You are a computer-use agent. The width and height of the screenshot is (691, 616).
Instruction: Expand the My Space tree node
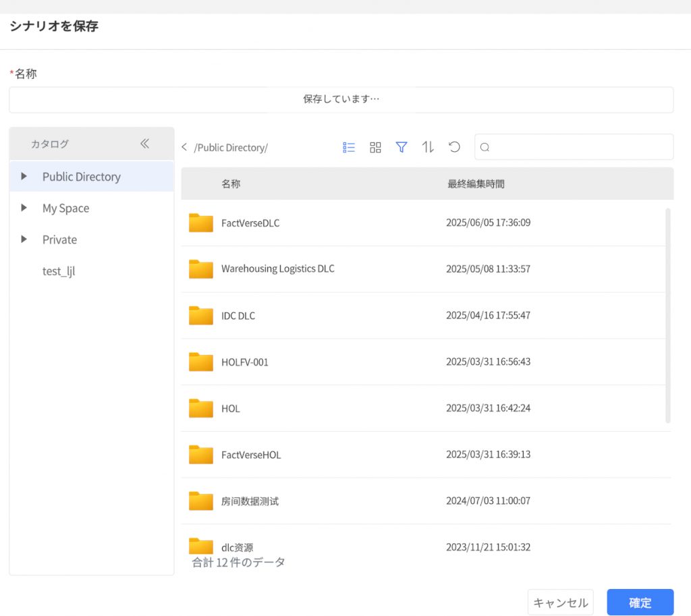click(x=24, y=208)
